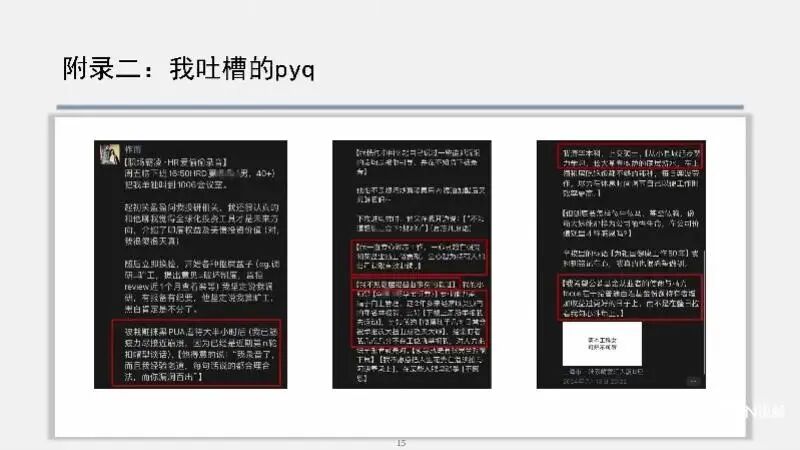Click the slide page number 15
Screen dimensions: 800x450
point(401,443)
